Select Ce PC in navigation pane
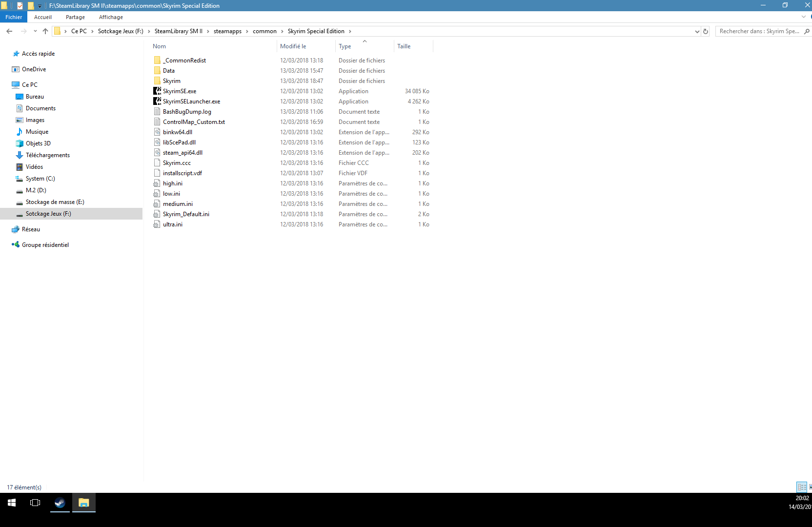 pos(29,85)
